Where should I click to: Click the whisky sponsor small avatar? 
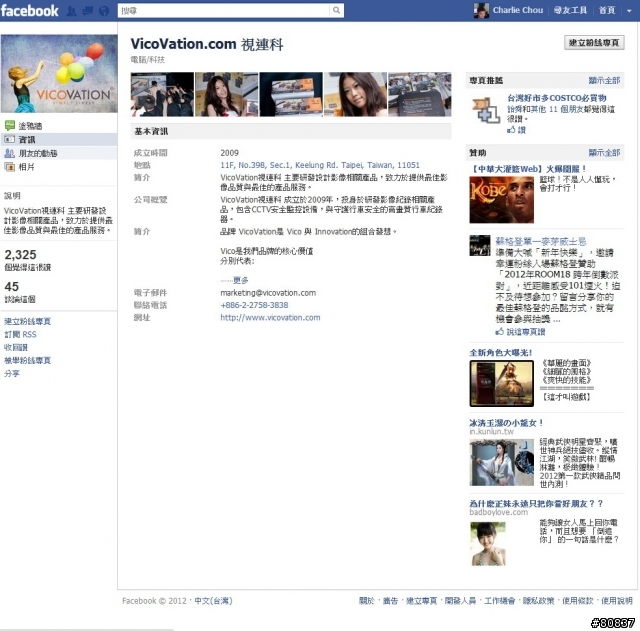click(480, 245)
